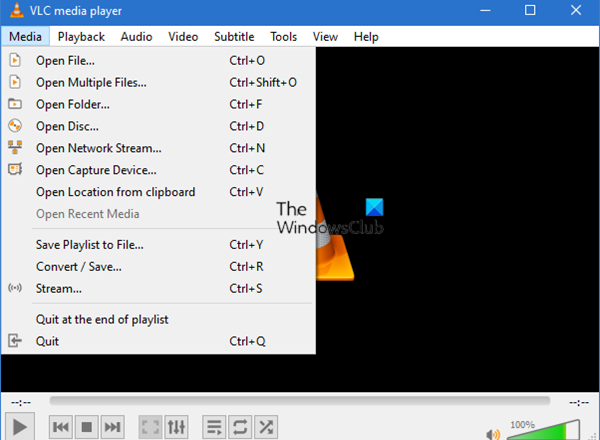Image resolution: width=600 pixels, height=440 pixels.
Task: Mute audio via speaker icon
Action: pos(493,434)
